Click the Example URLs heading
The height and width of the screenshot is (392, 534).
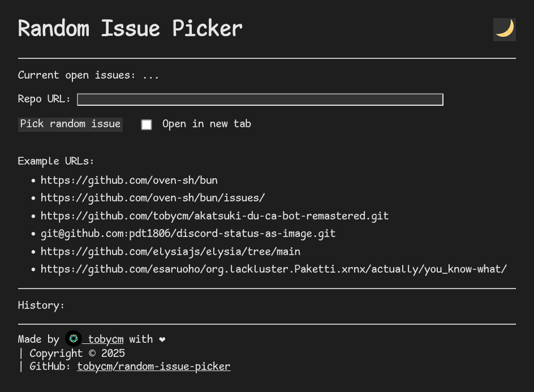[x=56, y=161]
